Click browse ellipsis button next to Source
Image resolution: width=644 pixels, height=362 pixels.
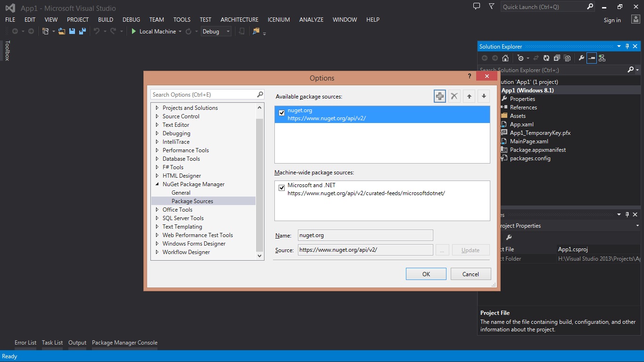coord(442,250)
